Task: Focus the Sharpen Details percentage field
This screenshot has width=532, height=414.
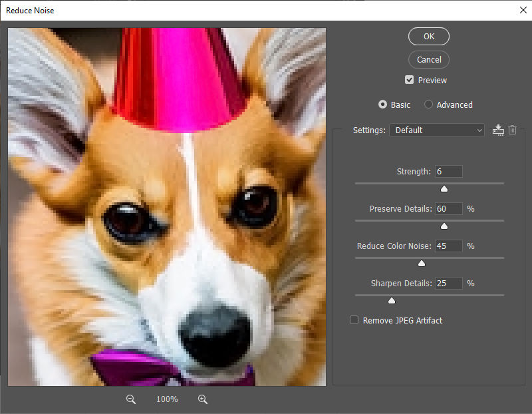Action: (x=448, y=284)
